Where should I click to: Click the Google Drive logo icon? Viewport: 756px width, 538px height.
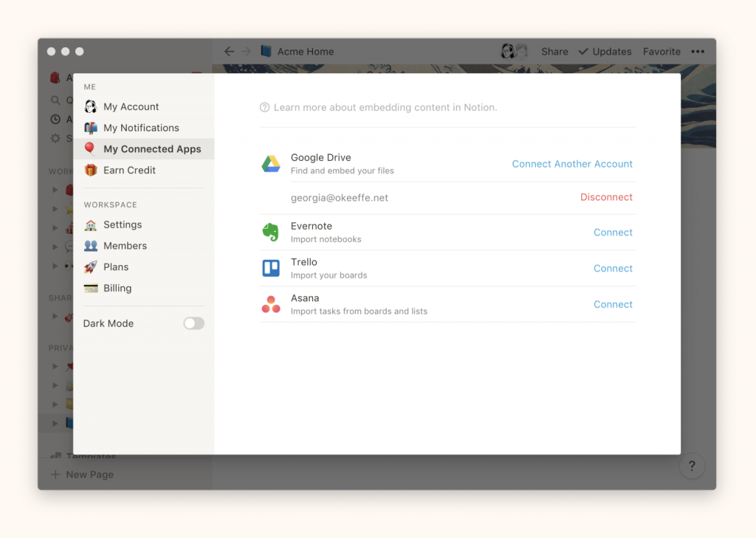coord(271,164)
